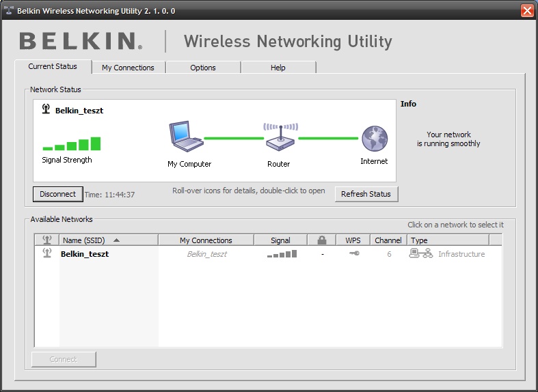538x392 pixels.
Task: Click the title bar network utility icon
Action: point(9,10)
